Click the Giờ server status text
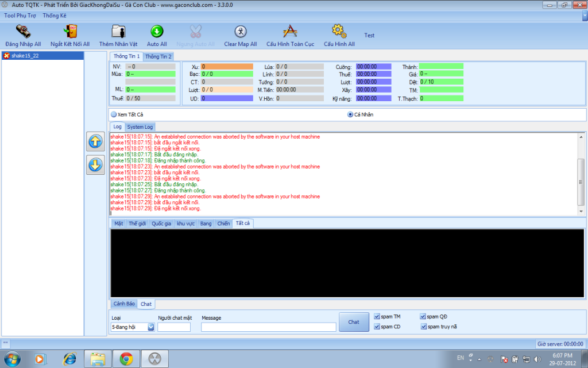The image size is (588, 368). [560, 344]
